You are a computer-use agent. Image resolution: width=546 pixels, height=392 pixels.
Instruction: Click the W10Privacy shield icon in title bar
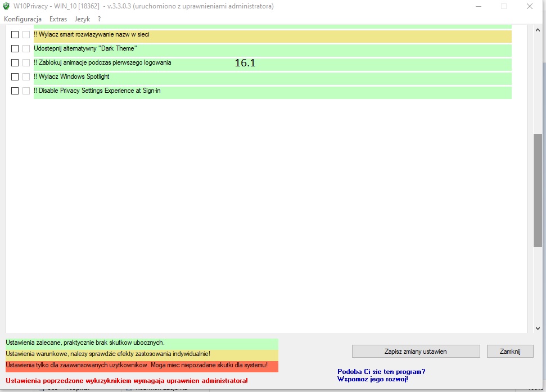pyautogui.click(x=6, y=6)
